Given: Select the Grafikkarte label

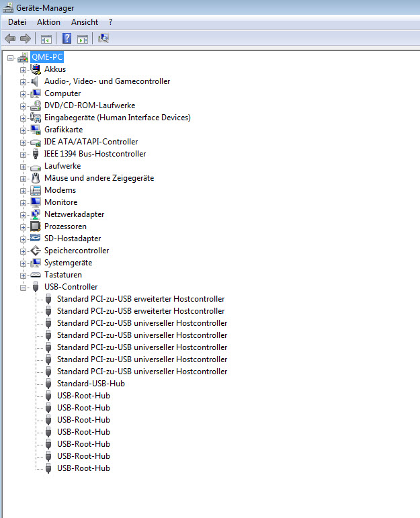Looking at the screenshot, I should click(x=63, y=130).
